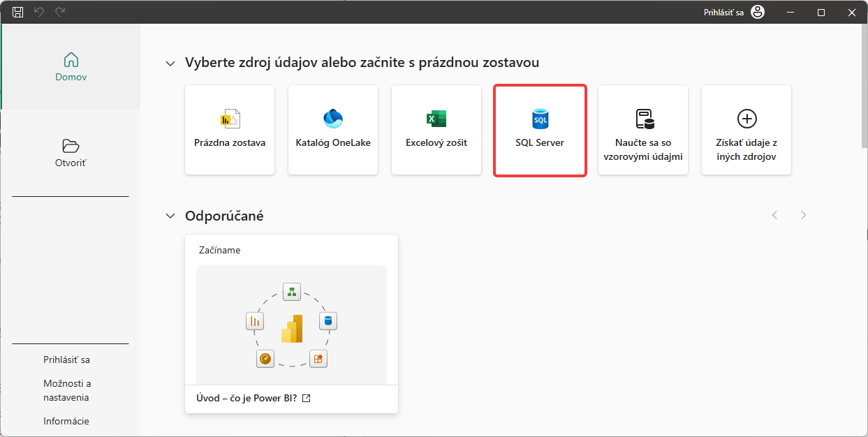
Task: Click Získať údaje z iných zdrojov
Action: tap(746, 130)
